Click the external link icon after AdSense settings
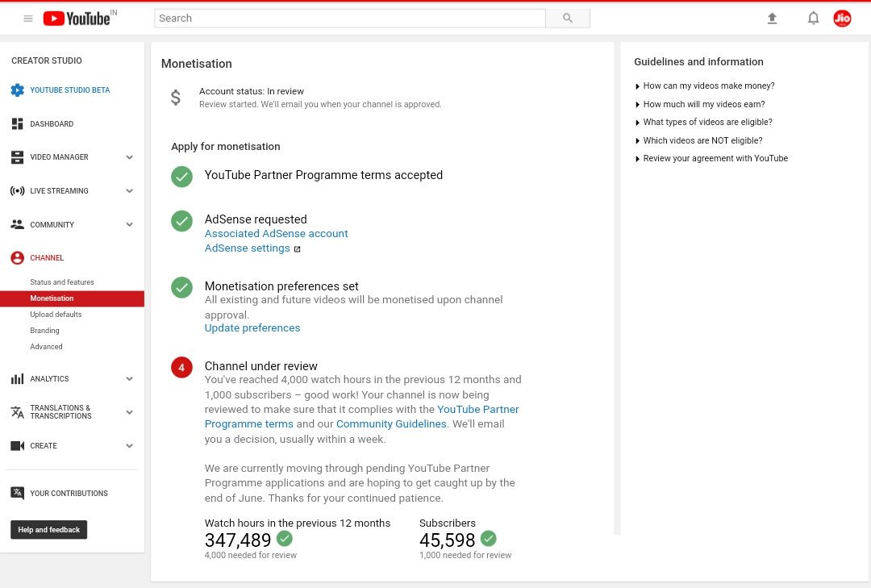Viewport: 871px width, 588px height. [x=297, y=249]
